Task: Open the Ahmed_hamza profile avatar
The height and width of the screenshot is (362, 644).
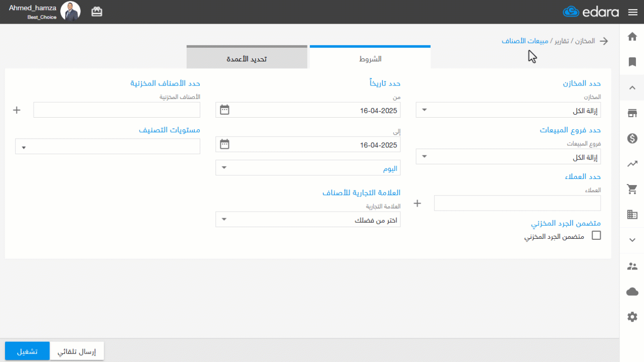Action: (70, 12)
